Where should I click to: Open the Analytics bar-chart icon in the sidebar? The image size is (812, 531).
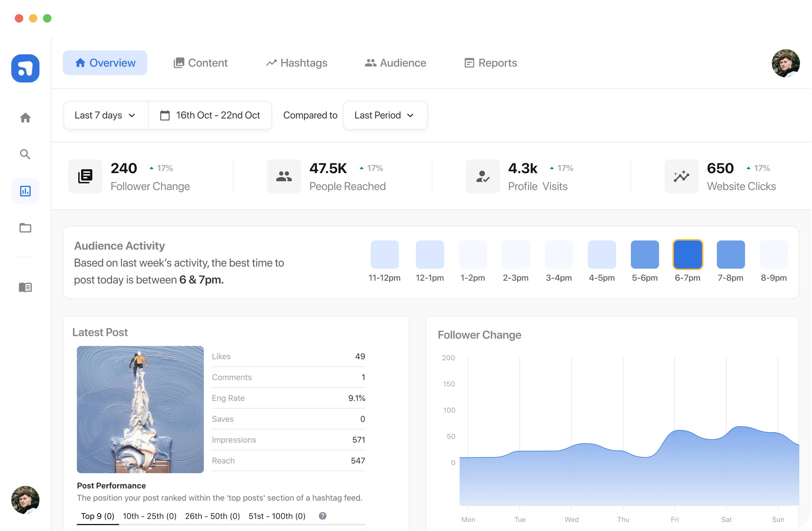(x=25, y=191)
